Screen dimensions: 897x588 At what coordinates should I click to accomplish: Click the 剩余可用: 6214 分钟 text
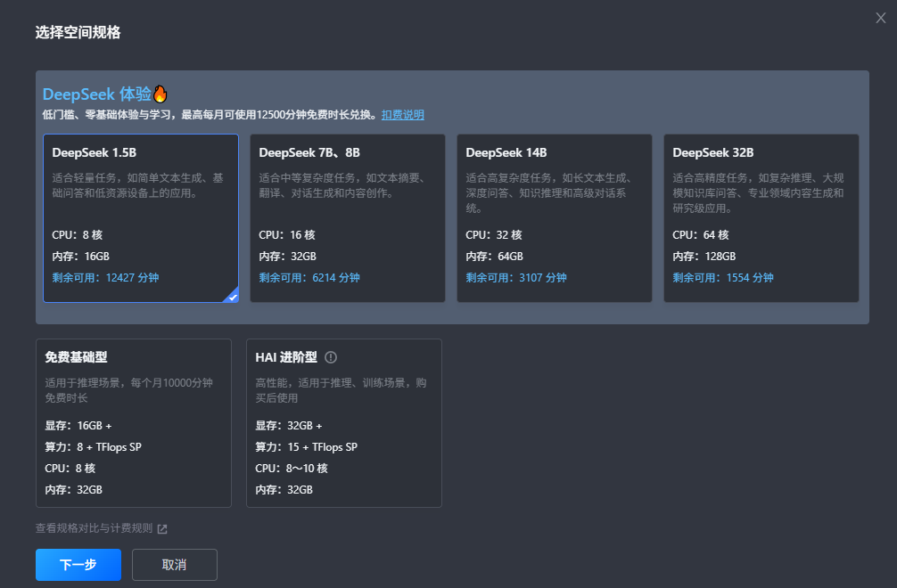[309, 278]
